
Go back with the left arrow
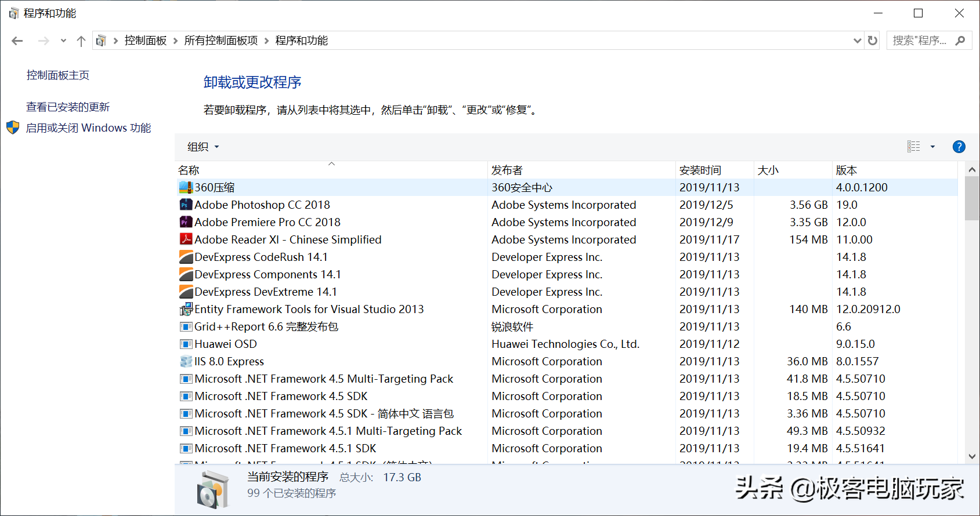tap(17, 41)
